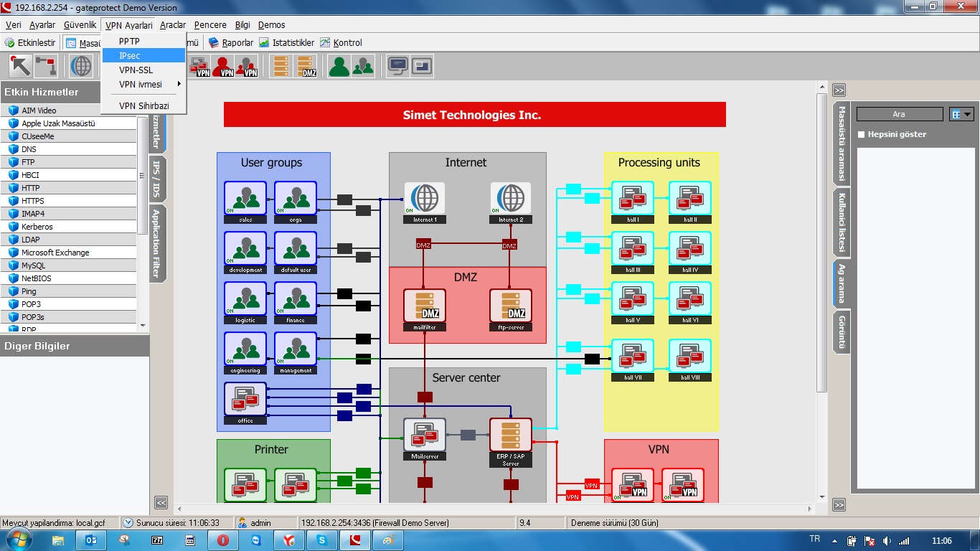Image resolution: width=980 pixels, height=551 pixels.
Task: Open the view type dropdown beside Ara
Action: pyautogui.click(x=961, y=114)
